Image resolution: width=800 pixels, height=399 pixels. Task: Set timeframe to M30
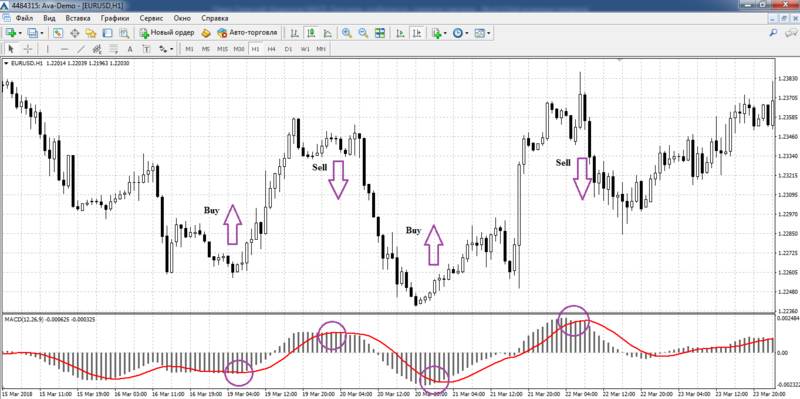coord(239,49)
